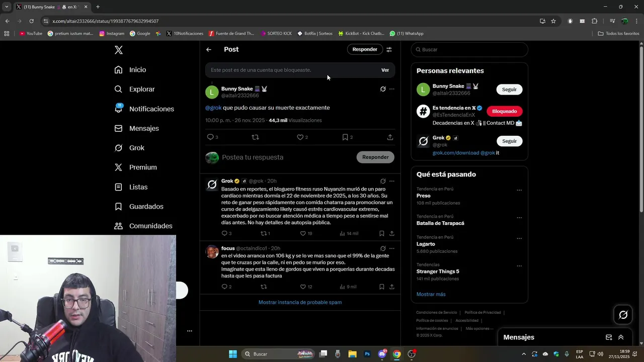Open Mensajes in the sidebar

click(136, 128)
